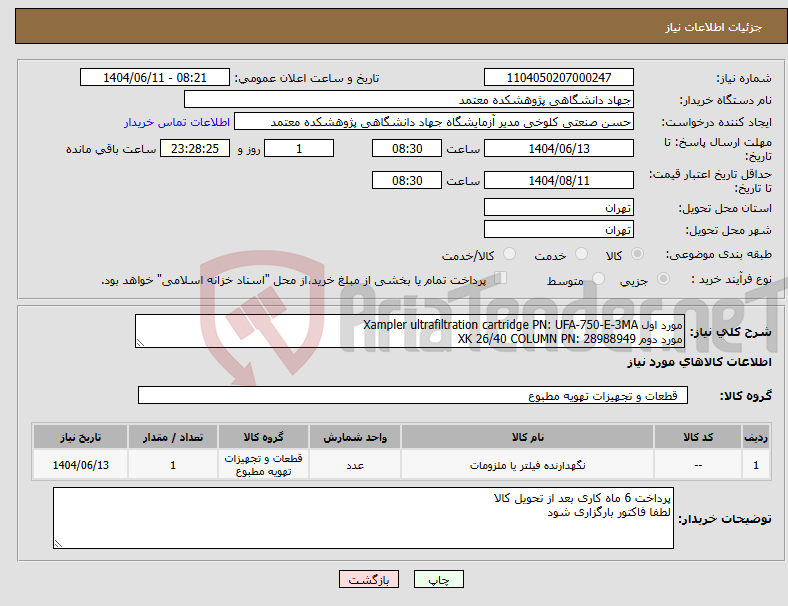Click the buyer notes text area
Screen dimensions: 788x606
click(x=363, y=518)
